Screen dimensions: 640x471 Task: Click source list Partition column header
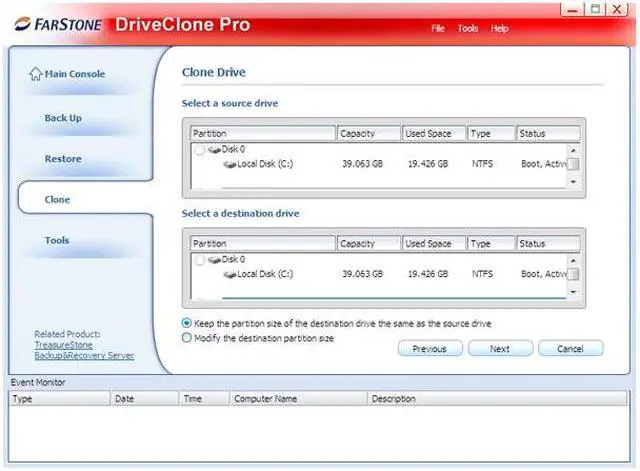(262, 133)
